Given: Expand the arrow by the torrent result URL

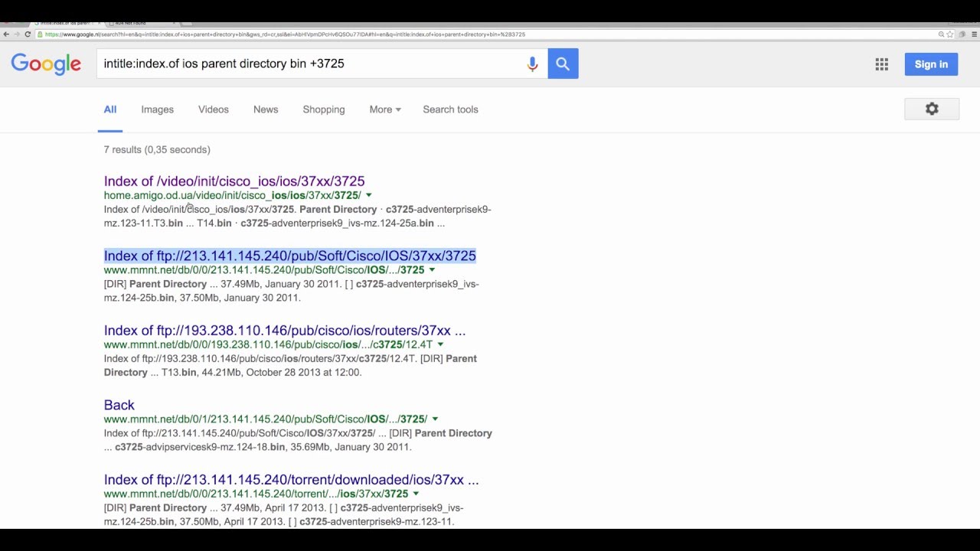Looking at the screenshot, I should coord(416,494).
